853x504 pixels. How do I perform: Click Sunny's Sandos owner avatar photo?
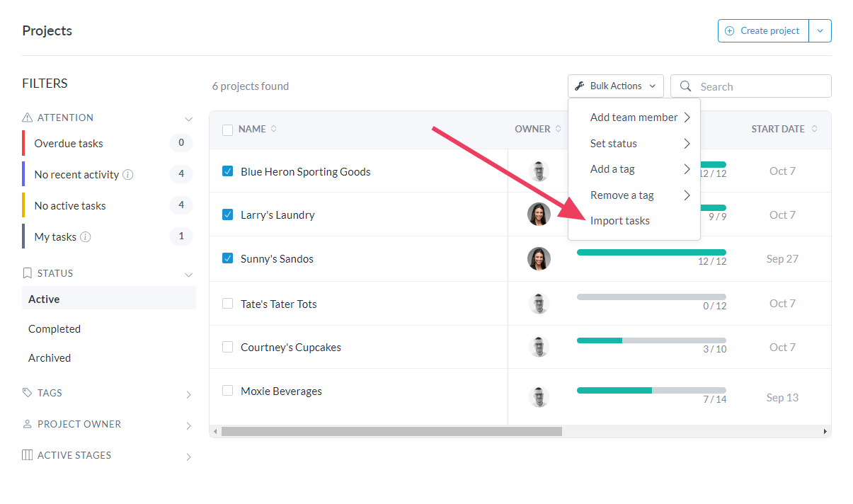click(539, 258)
